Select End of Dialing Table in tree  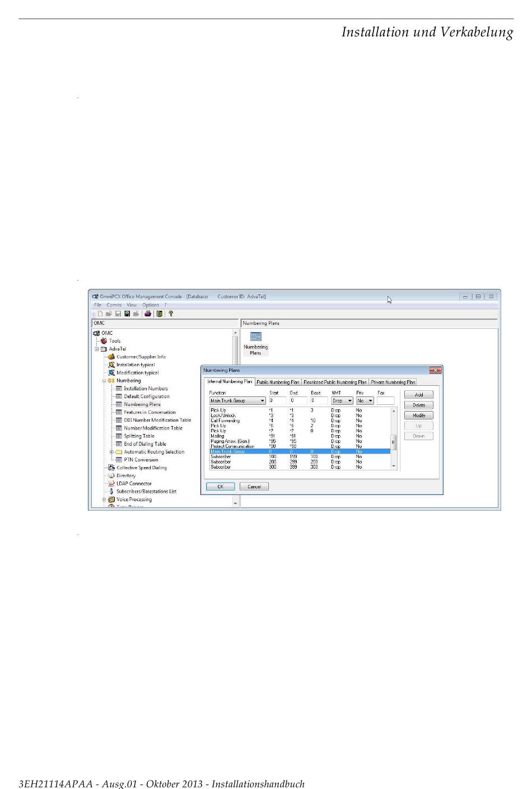pyautogui.click(x=145, y=444)
